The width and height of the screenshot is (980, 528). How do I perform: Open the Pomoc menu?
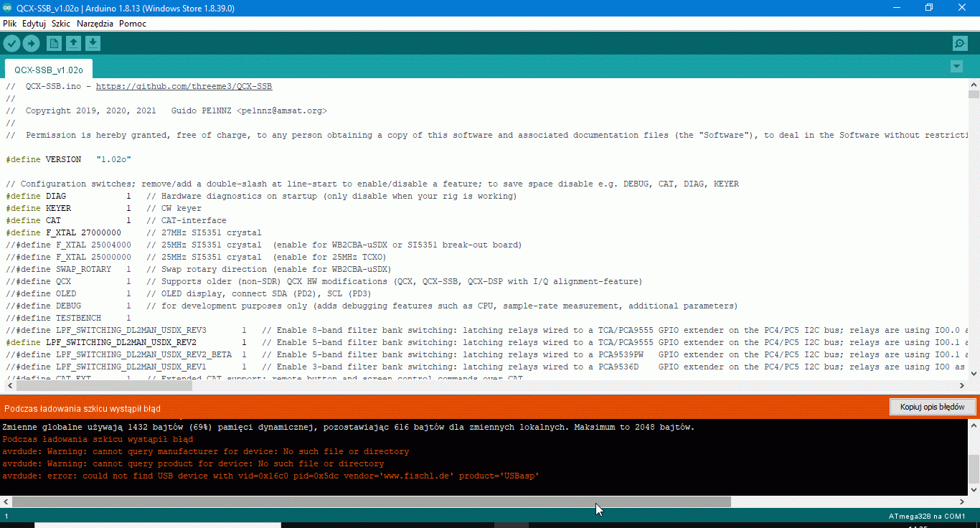click(133, 24)
